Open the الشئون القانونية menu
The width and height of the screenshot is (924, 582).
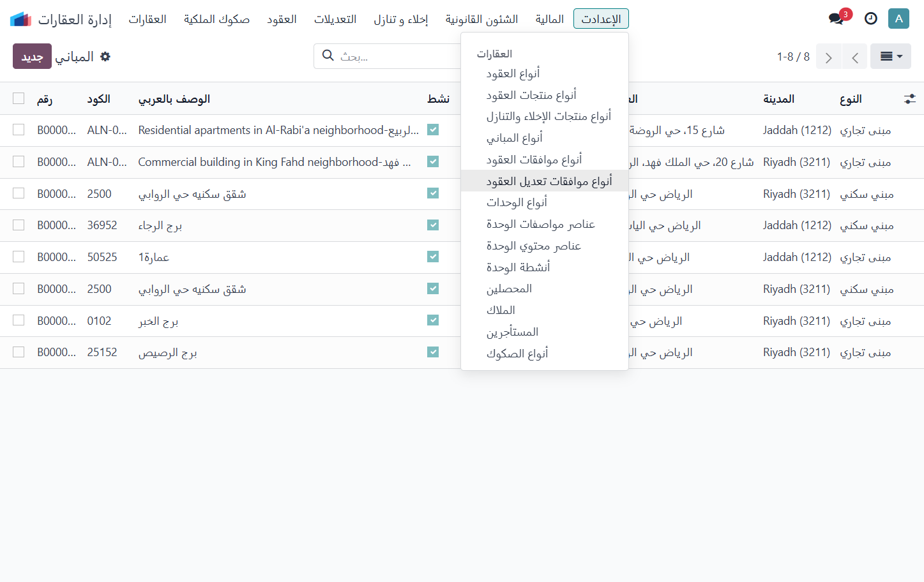(x=481, y=19)
